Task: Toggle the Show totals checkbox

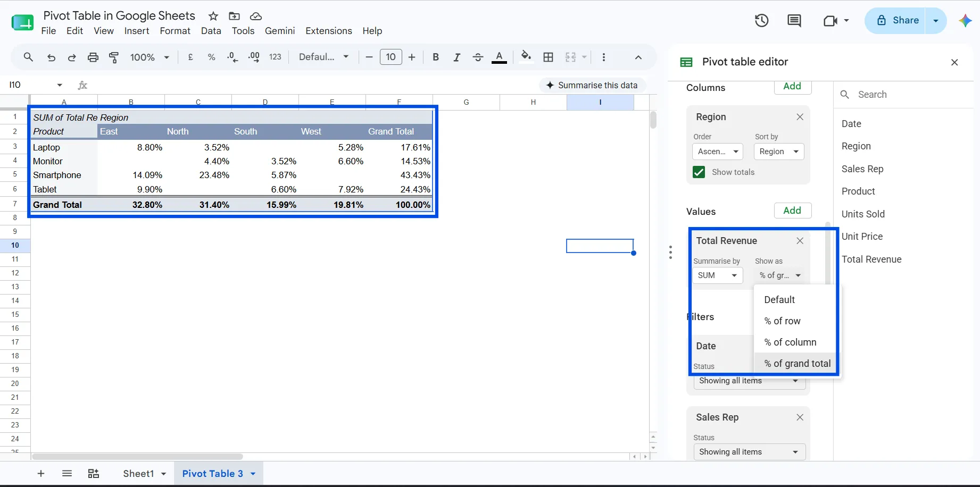Action: tap(699, 172)
